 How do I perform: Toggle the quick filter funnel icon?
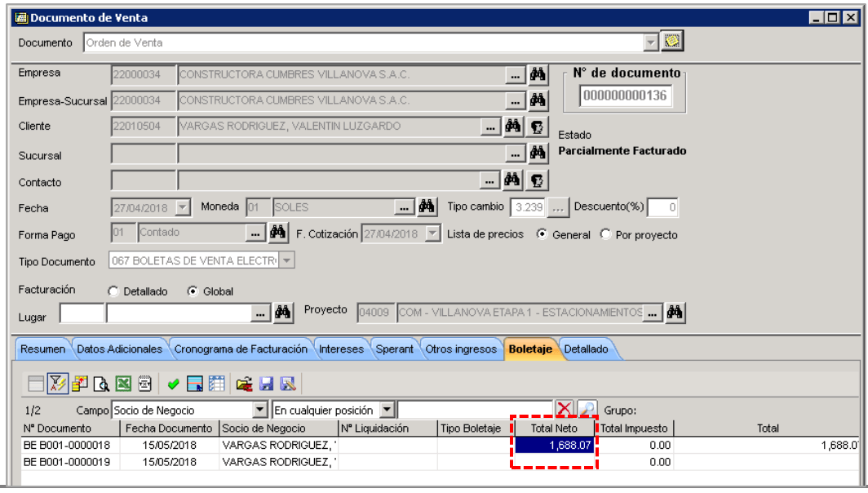pyautogui.click(x=58, y=384)
